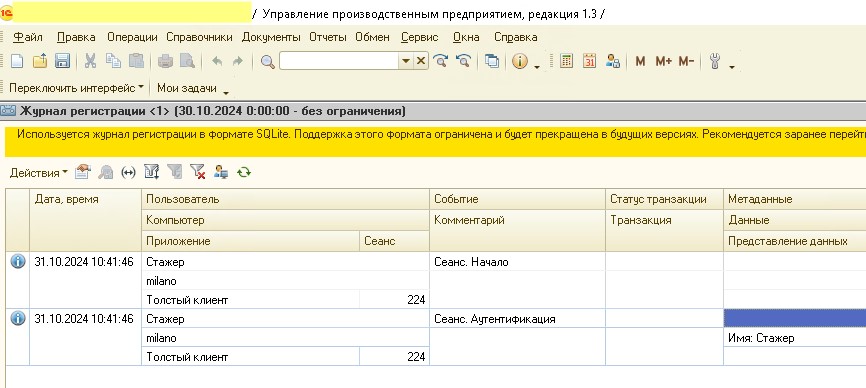The width and height of the screenshot is (866, 388).
Task: Click the M- memory subtract button
Action: [x=686, y=61]
